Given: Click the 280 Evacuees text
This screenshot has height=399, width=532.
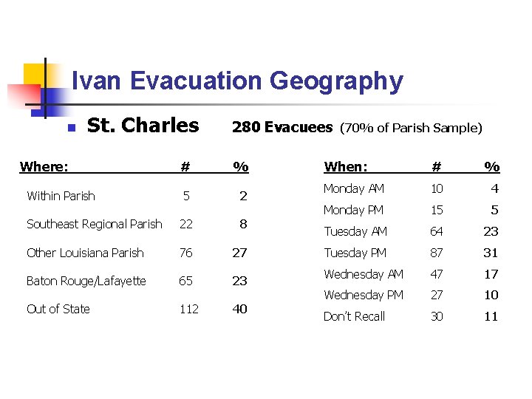Looking at the screenshot, I should [x=282, y=127].
